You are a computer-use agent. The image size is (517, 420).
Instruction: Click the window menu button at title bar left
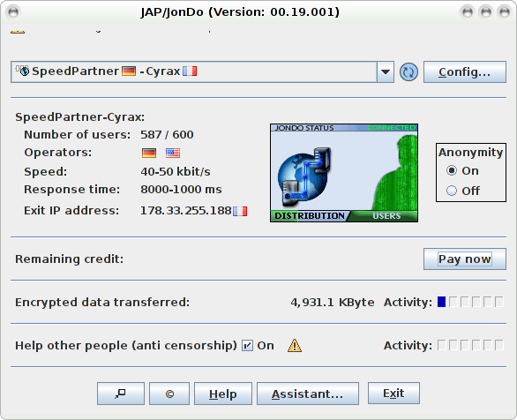point(13,12)
